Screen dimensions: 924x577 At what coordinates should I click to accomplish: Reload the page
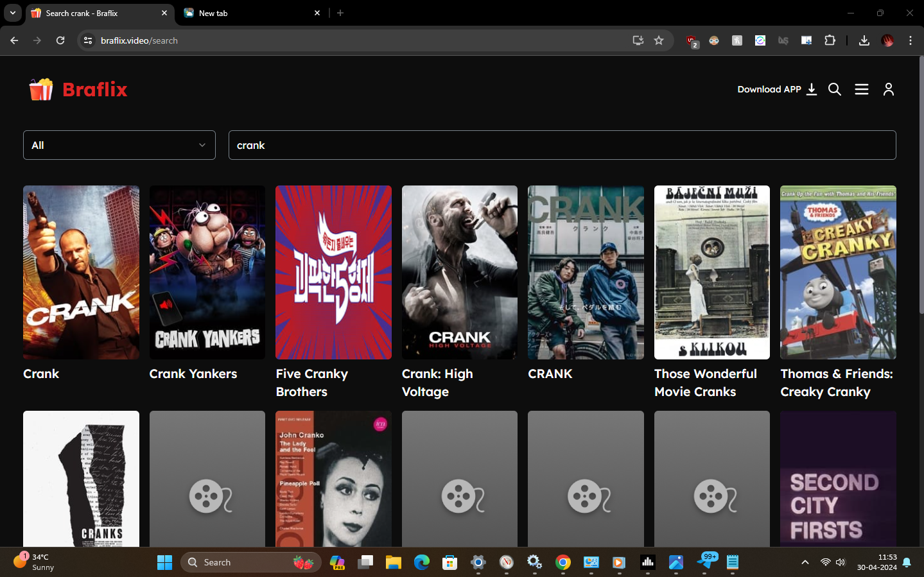click(60, 40)
